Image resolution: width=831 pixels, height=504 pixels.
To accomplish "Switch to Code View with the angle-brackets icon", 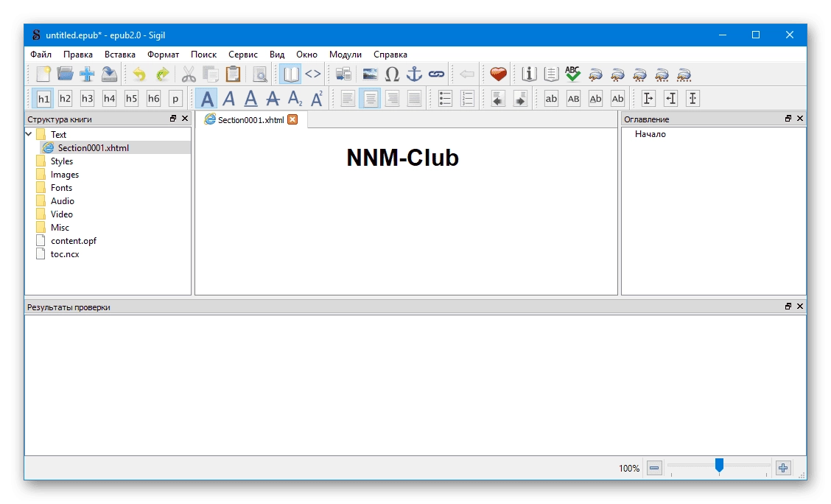I will pyautogui.click(x=312, y=74).
